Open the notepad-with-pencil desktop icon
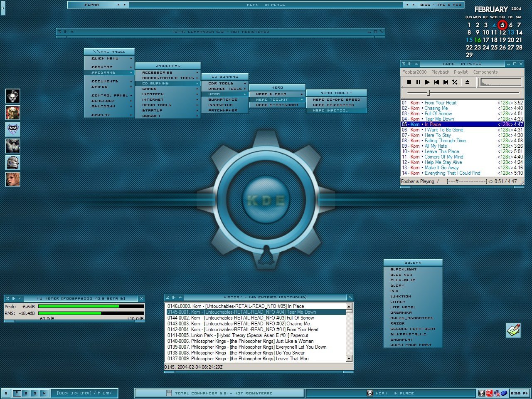This screenshot has width=532, height=399. click(x=513, y=330)
